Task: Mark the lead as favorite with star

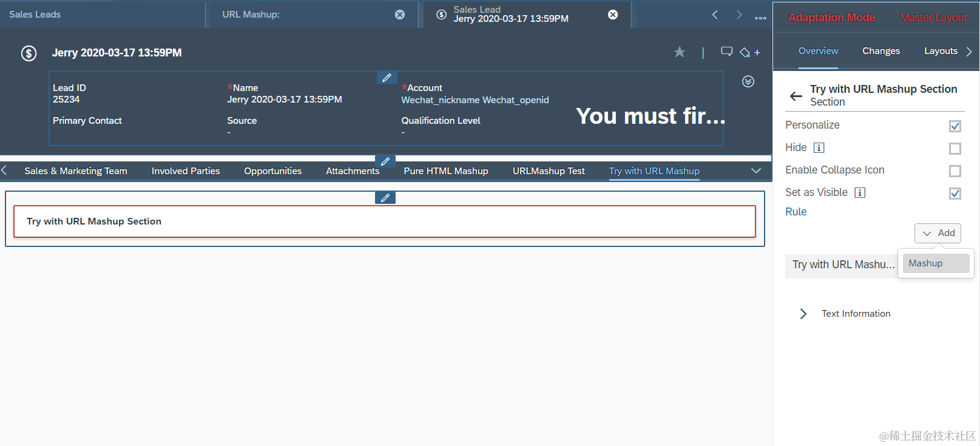Action: click(680, 52)
